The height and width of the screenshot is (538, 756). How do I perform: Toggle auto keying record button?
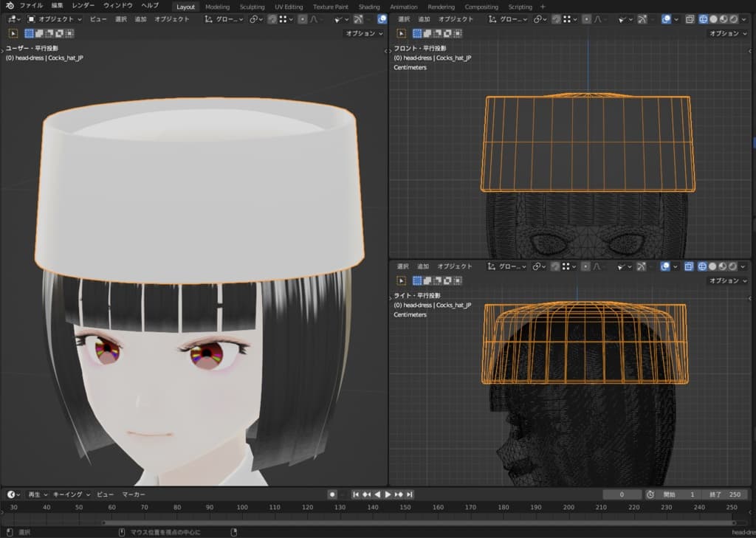coord(332,494)
